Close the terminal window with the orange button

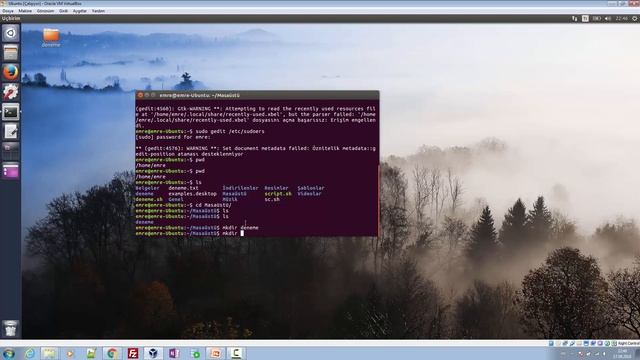(x=140, y=95)
